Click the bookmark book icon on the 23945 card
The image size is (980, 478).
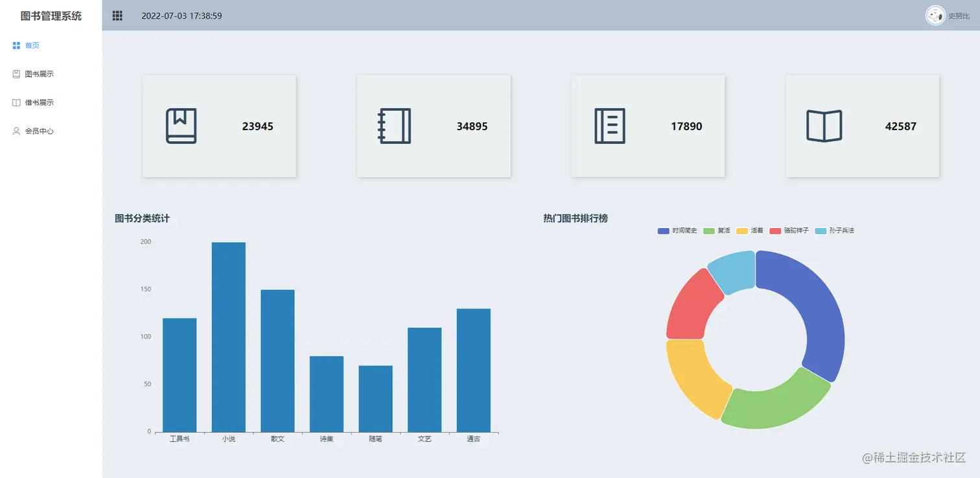(181, 126)
